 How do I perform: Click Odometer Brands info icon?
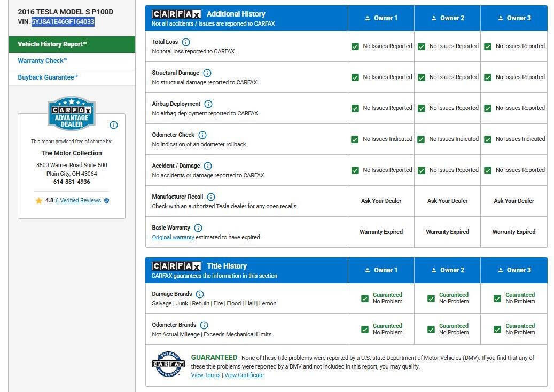[x=204, y=325]
